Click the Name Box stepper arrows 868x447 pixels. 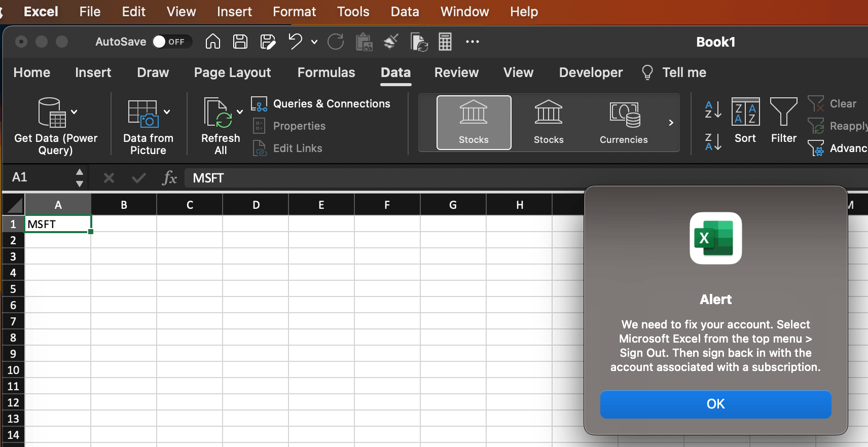pos(80,178)
